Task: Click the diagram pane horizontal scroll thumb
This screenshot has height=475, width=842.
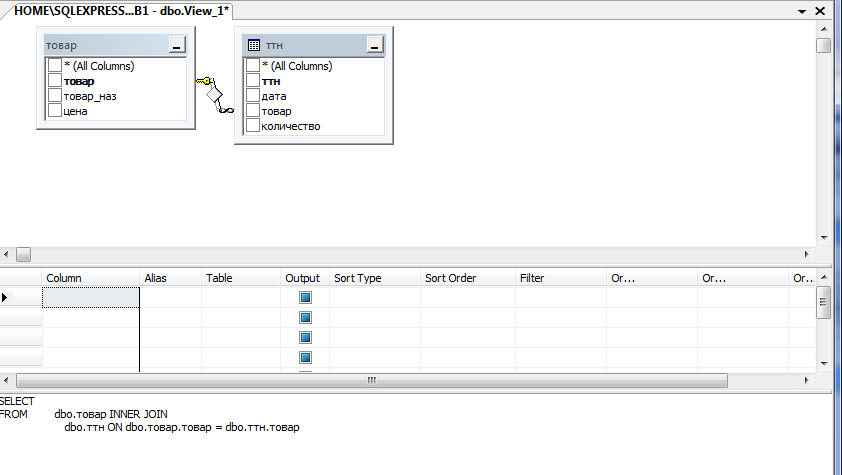Action: [24, 254]
